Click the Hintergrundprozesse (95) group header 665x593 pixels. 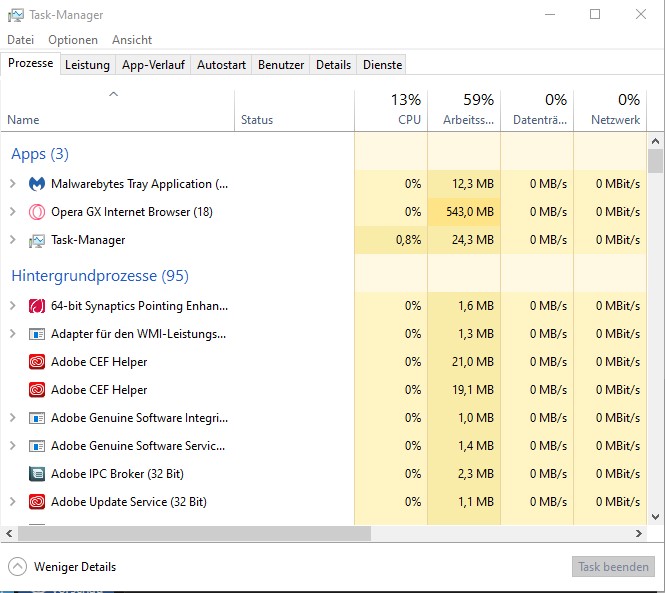coord(100,276)
